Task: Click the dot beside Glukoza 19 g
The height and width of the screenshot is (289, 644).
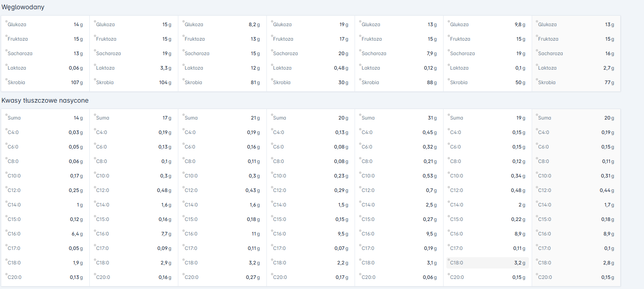Action: [x=272, y=22]
